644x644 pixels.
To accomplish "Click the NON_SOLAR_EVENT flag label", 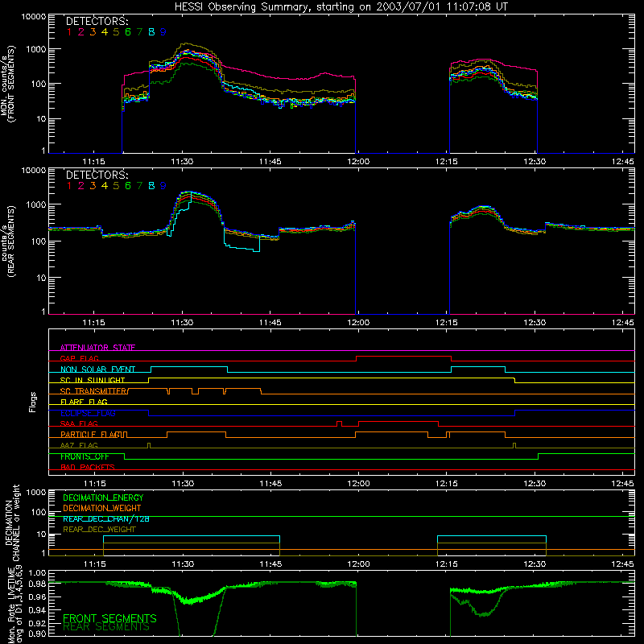I will (x=97, y=369).
